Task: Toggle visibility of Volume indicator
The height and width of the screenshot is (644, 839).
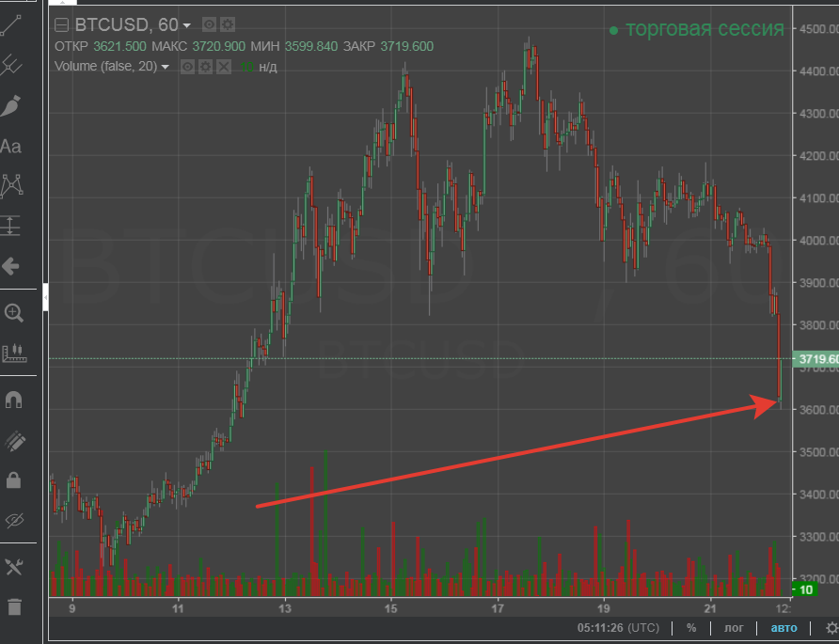Action: [187, 67]
